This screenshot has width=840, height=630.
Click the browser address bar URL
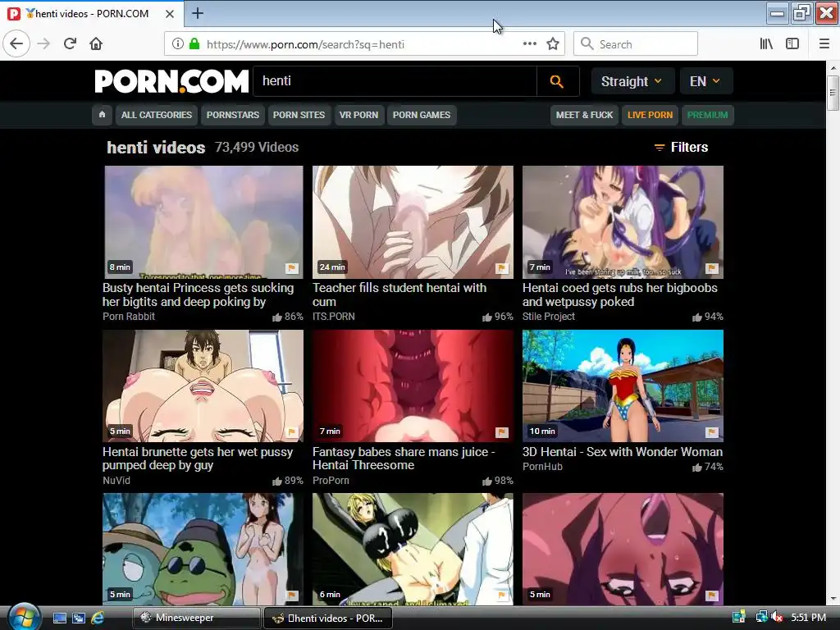point(305,44)
